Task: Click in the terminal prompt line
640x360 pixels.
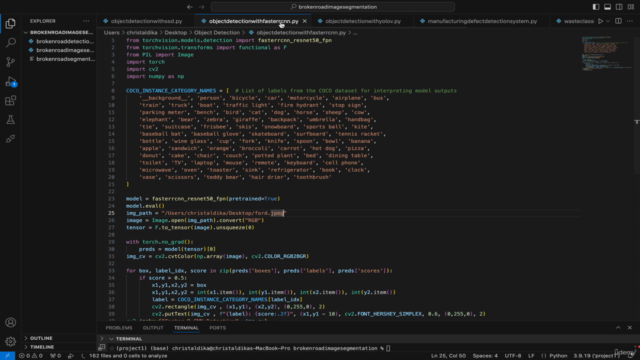Action: [x=252, y=348]
